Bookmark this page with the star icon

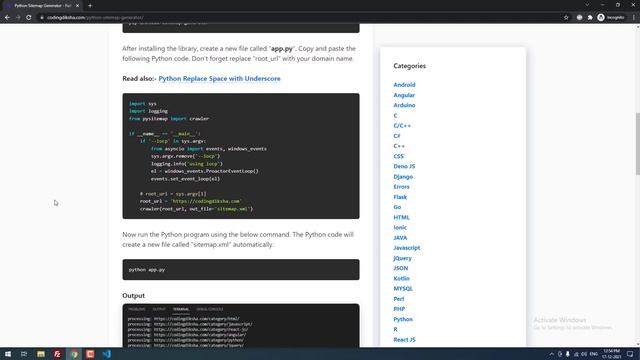point(566,18)
